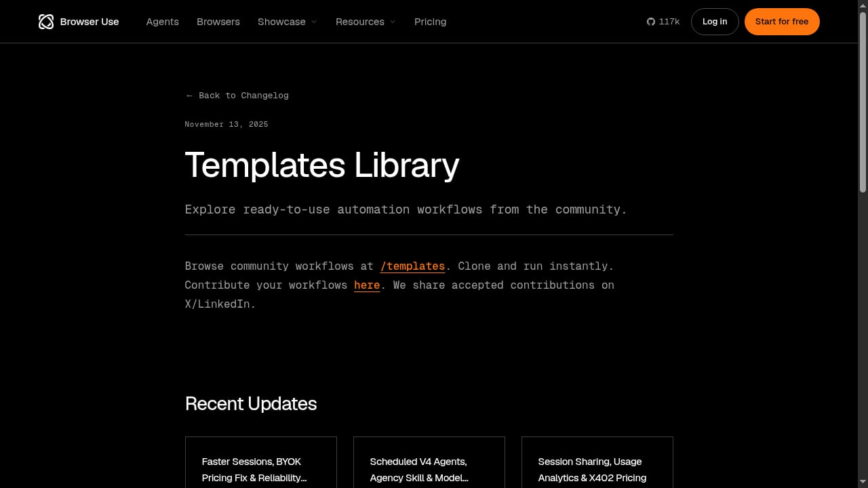This screenshot has height=488, width=868.
Task: Click the Recent Updates heading
Action: [251, 404]
